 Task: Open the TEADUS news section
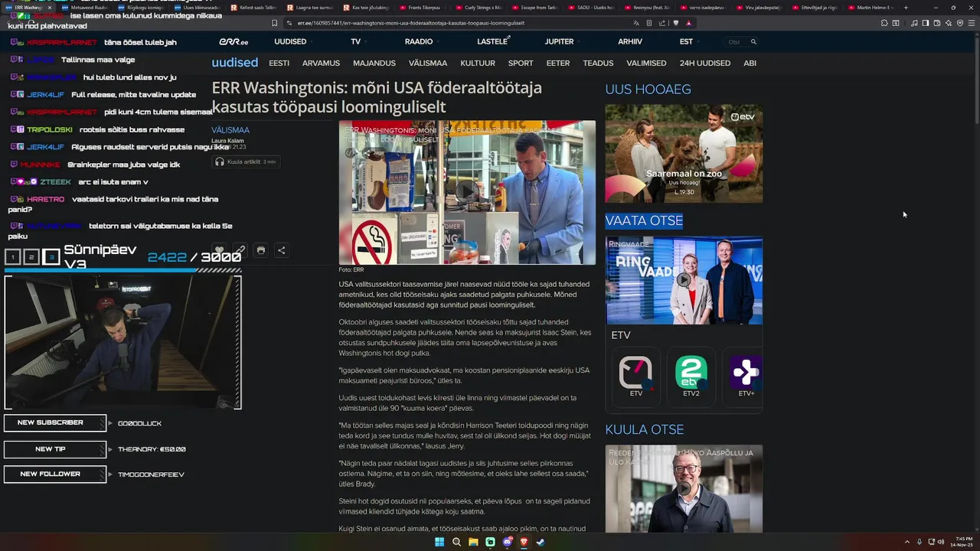tap(598, 63)
